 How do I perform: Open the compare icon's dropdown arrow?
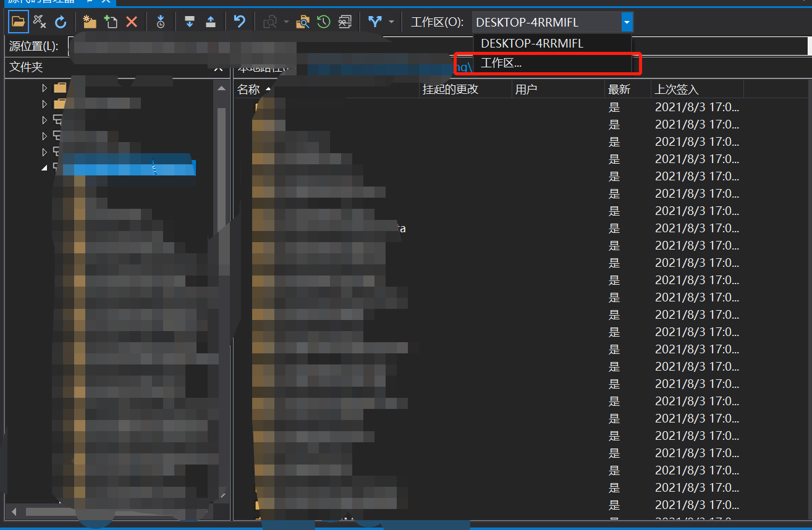pos(286,22)
